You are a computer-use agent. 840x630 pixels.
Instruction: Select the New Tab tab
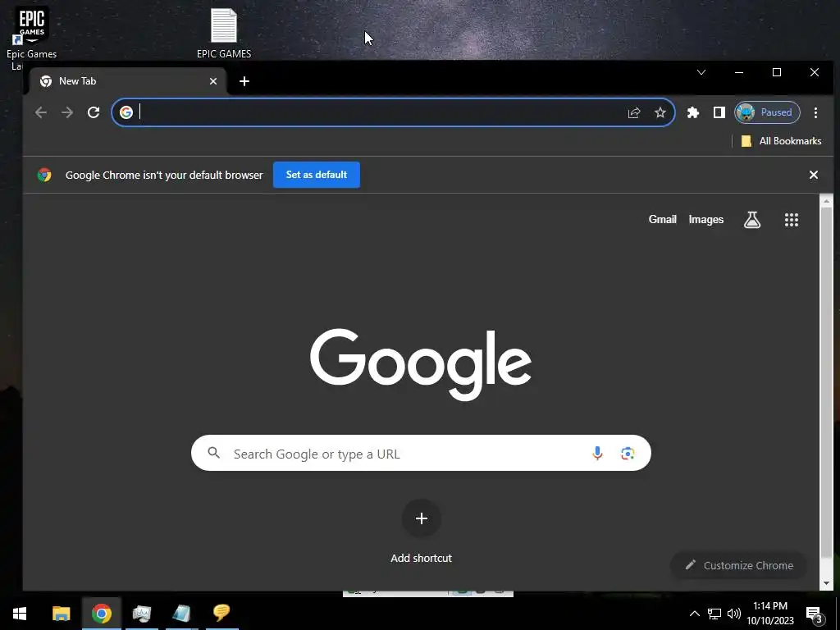(x=129, y=81)
